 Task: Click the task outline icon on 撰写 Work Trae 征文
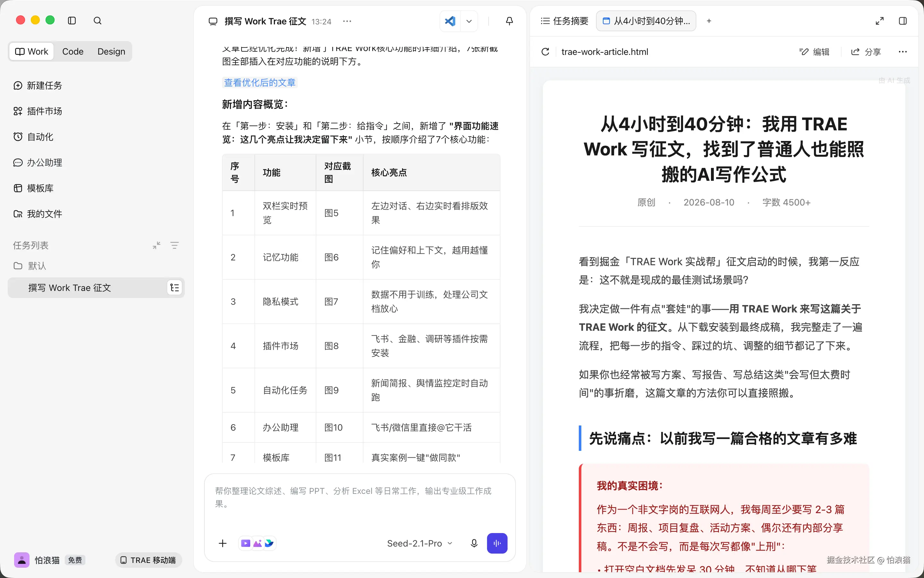175,288
